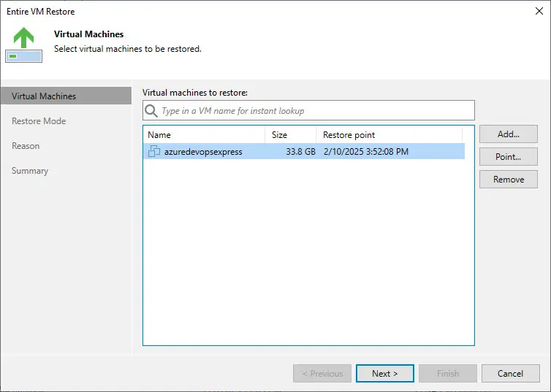
Task: Cancel the restore wizard
Action: pyautogui.click(x=510, y=374)
